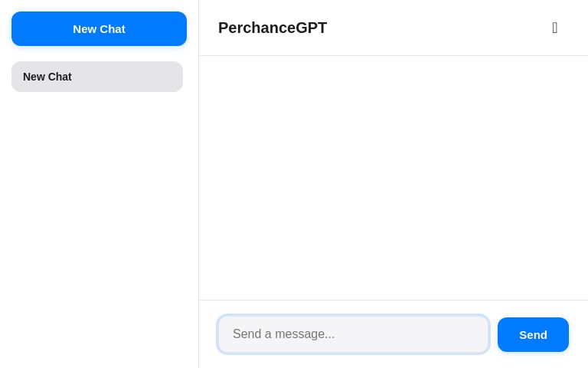The image size is (588, 368).
Task: Click the header icon right of PerchanceGPT
Action: tap(554, 28)
